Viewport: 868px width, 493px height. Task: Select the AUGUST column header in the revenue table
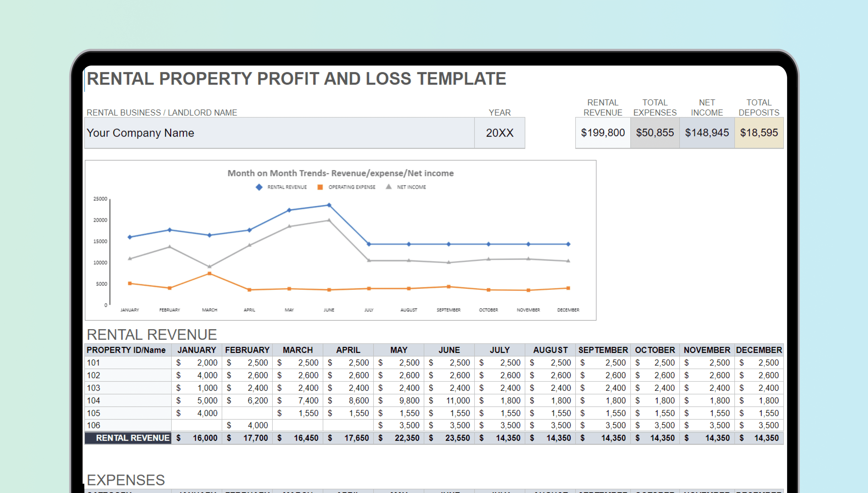[551, 350]
